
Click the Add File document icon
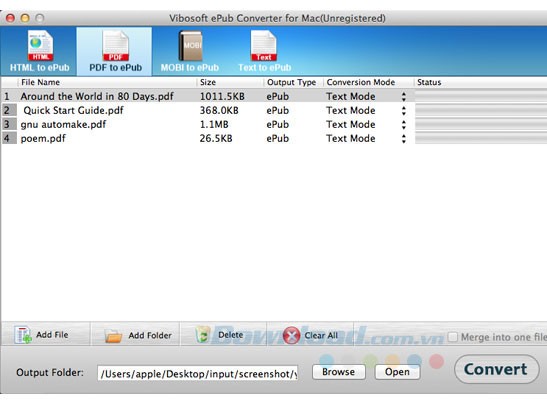23,335
